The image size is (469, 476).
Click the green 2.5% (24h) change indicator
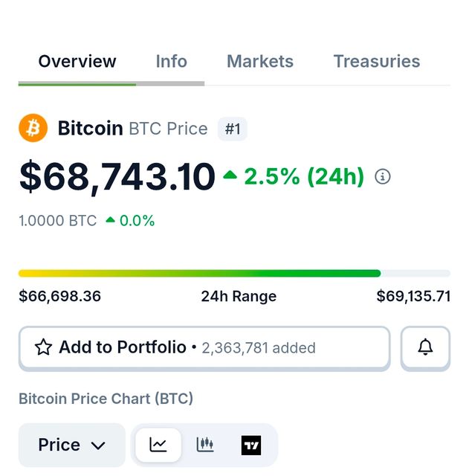coord(294,176)
